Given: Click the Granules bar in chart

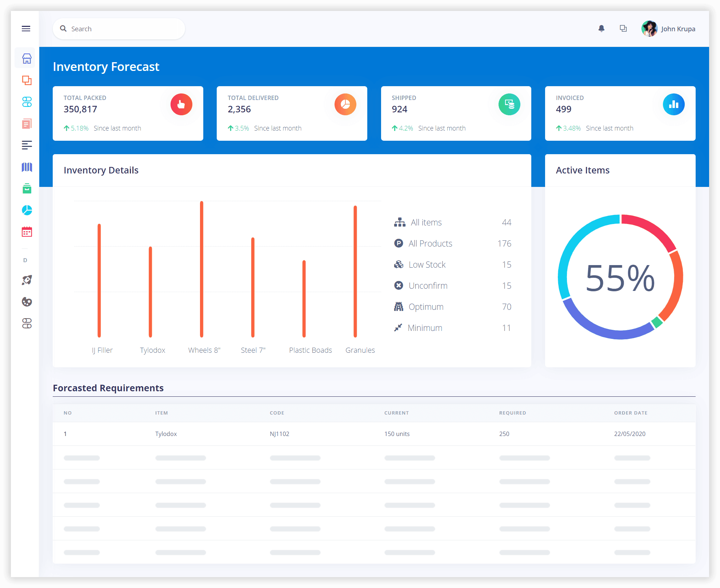Looking at the screenshot, I should tap(355, 271).
